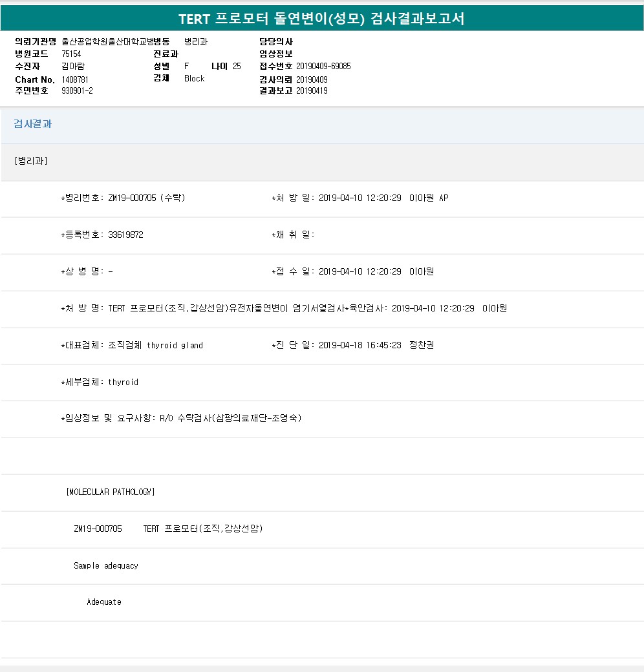Click result report date '20190419'

[312, 91]
